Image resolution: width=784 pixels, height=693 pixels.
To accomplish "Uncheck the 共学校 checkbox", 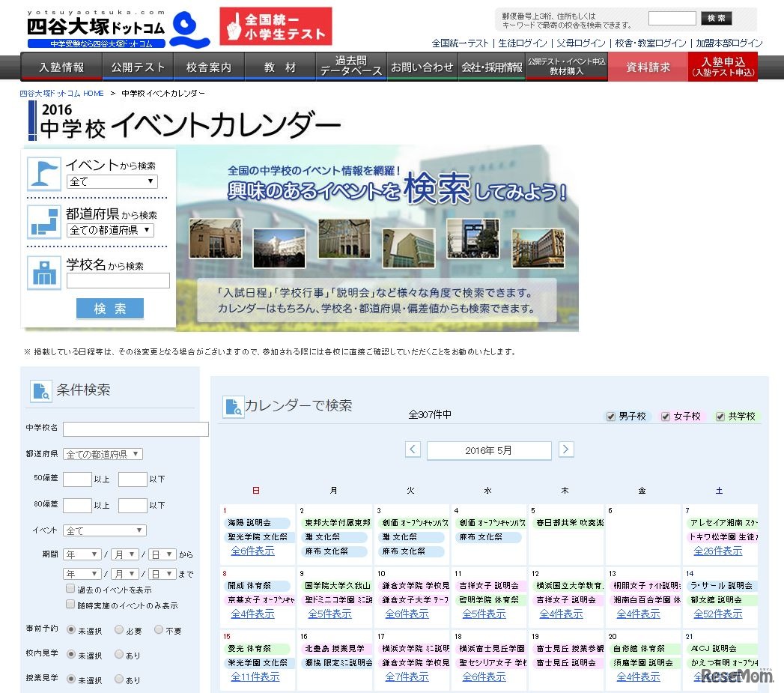I will 720,416.
